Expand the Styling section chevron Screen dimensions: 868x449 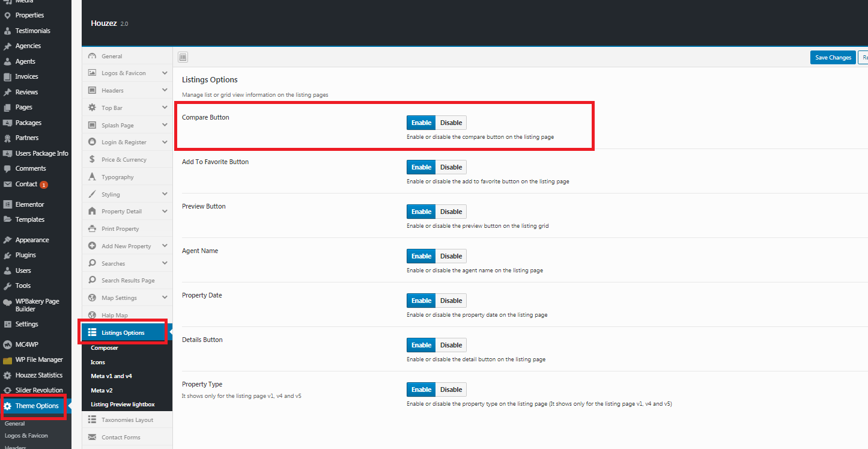[x=165, y=194]
